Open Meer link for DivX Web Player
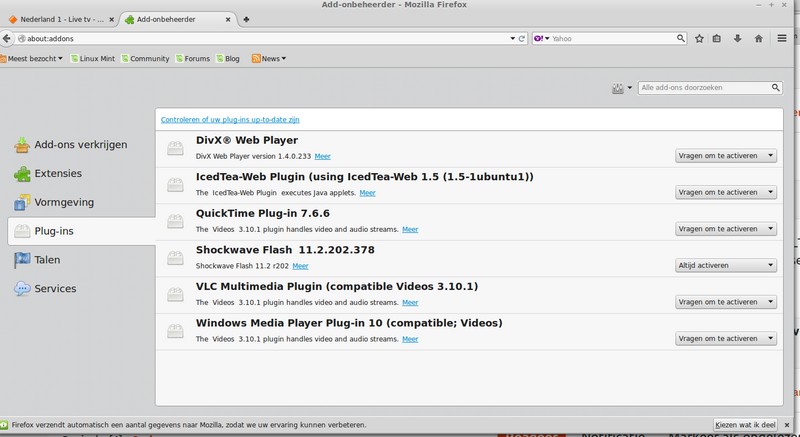This screenshot has height=437, width=800. pyautogui.click(x=322, y=157)
